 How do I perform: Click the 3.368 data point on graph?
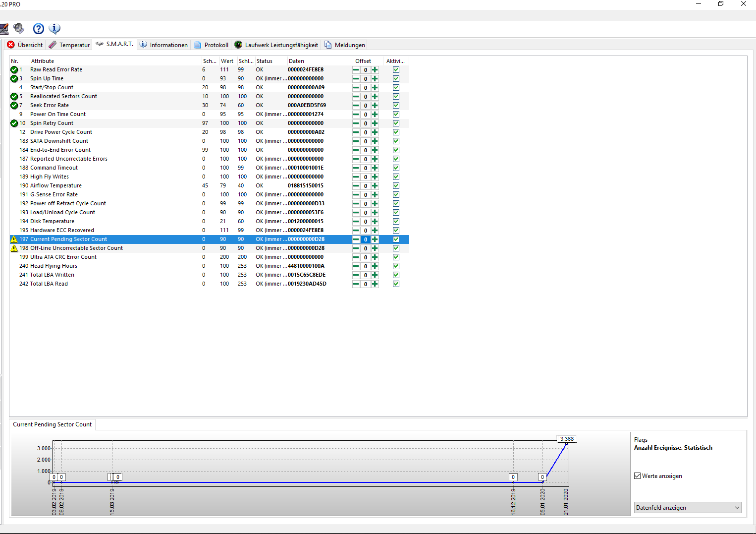tap(567, 439)
